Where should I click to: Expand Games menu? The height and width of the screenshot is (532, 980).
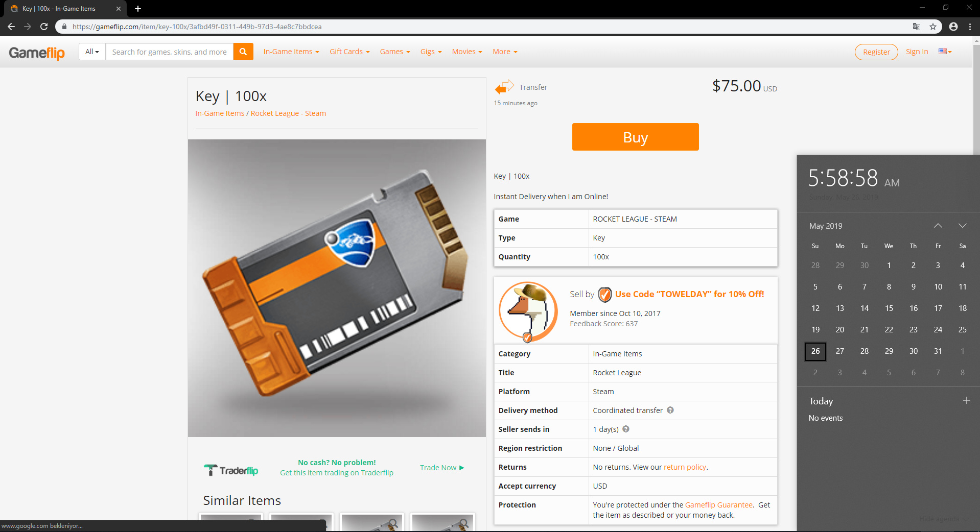point(395,52)
